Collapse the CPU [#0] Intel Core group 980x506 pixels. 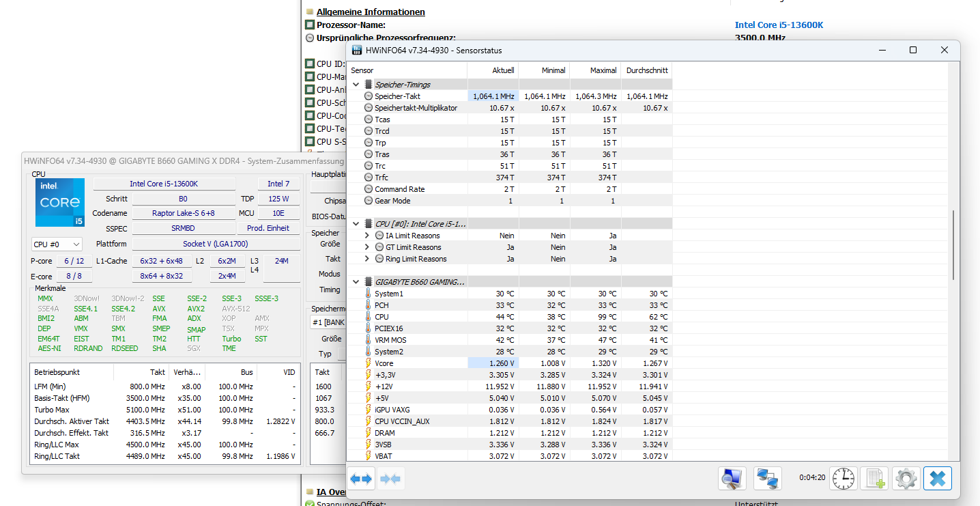pyautogui.click(x=356, y=223)
